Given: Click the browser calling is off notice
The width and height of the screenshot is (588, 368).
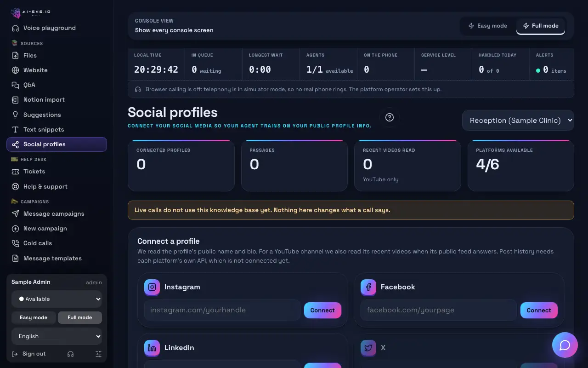Looking at the screenshot, I should 351,89.
